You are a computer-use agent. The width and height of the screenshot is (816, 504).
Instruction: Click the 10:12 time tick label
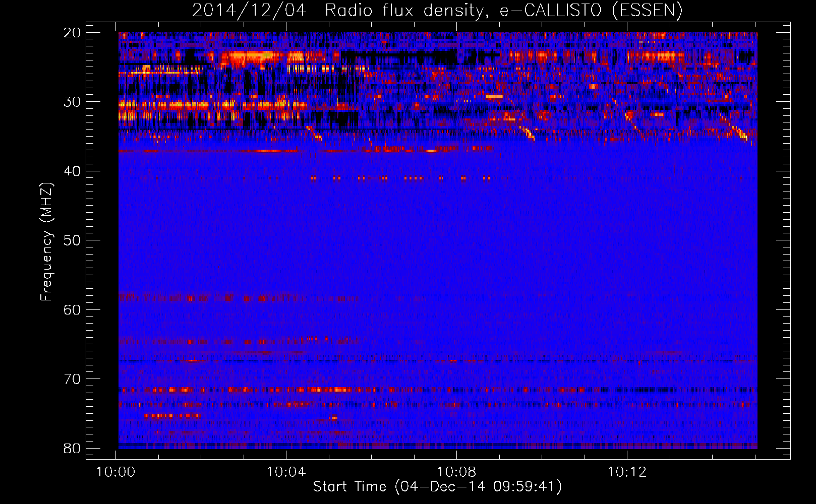(627, 472)
